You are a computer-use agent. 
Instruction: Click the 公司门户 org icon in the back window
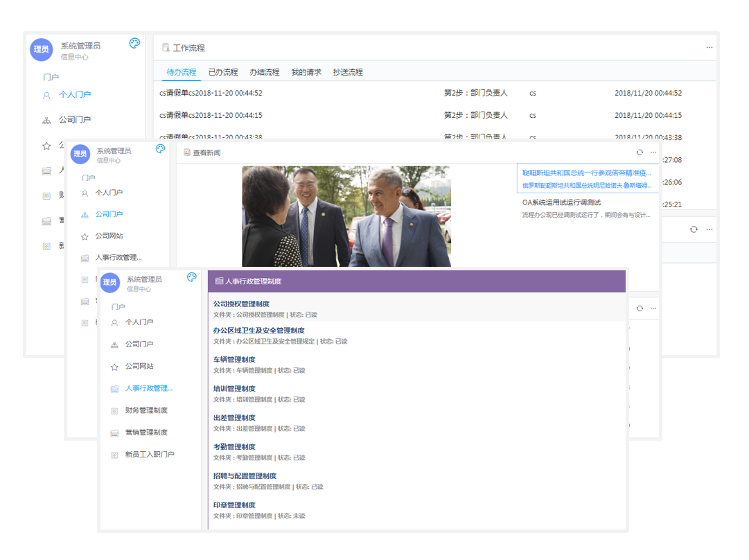tap(46, 121)
